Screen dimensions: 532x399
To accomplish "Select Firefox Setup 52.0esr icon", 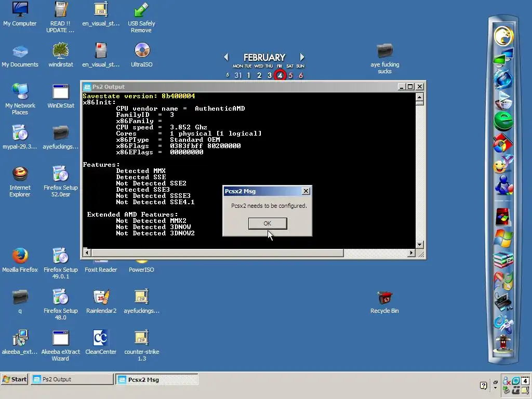I will [60, 181].
